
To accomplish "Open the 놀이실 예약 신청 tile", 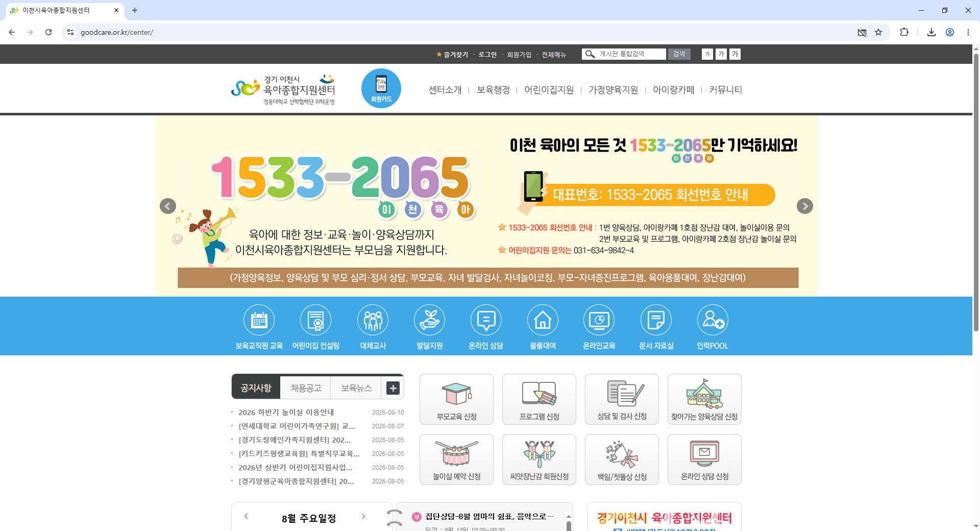I will coord(457,460).
